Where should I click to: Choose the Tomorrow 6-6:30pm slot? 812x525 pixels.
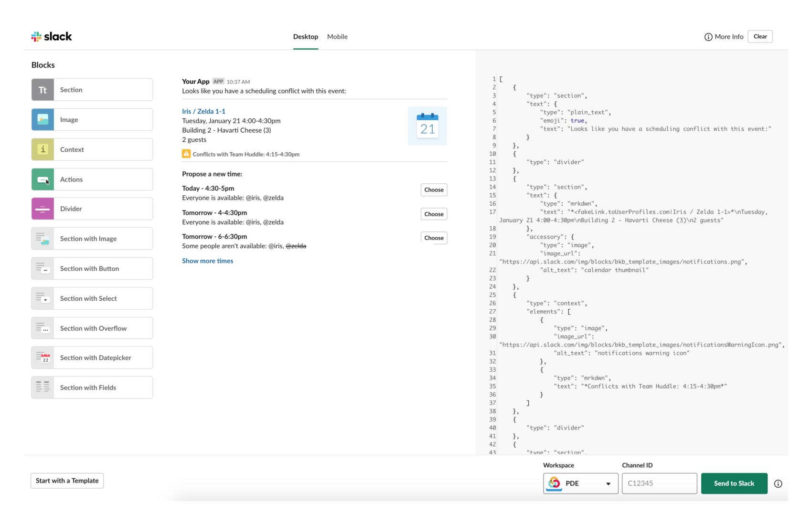coord(434,238)
